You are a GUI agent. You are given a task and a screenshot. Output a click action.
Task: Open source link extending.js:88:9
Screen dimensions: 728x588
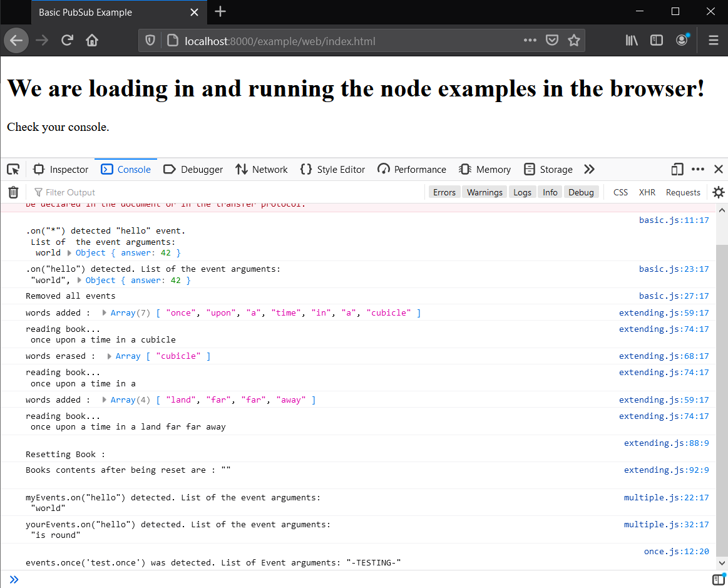coord(666,443)
